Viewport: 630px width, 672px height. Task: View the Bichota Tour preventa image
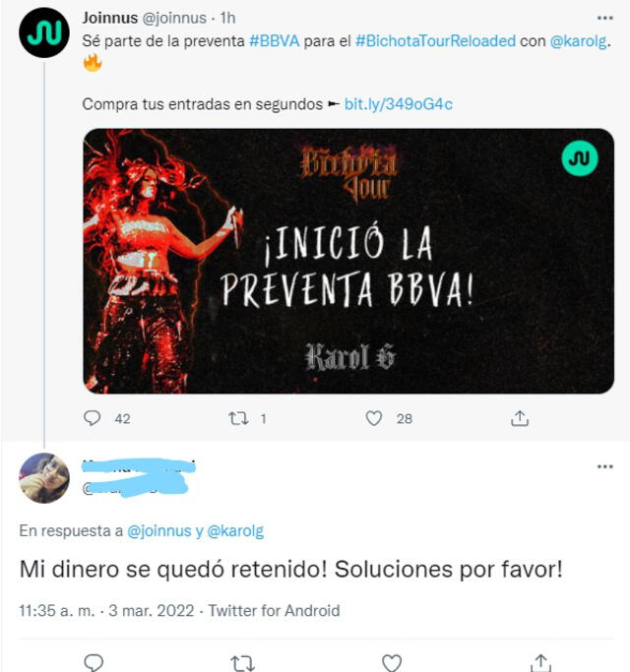click(x=348, y=261)
